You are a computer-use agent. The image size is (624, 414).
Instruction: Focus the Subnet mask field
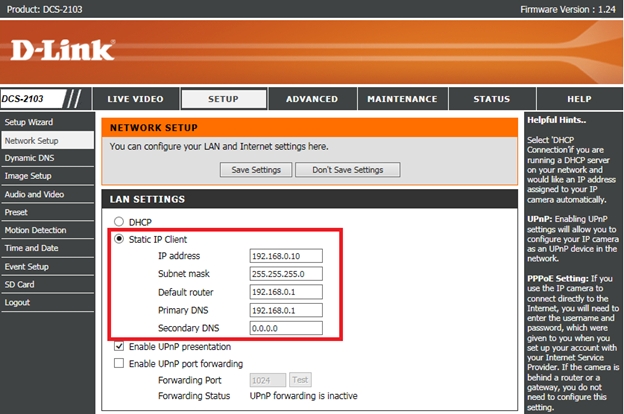[285, 274]
